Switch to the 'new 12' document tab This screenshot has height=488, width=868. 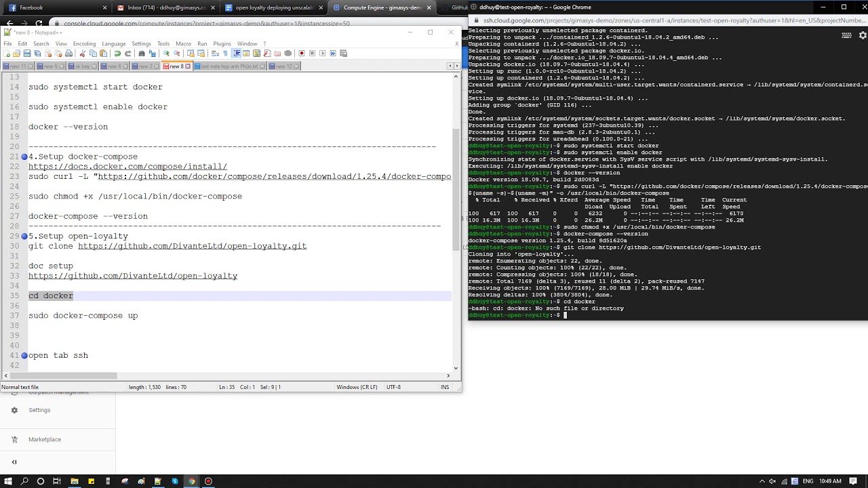coord(283,66)
